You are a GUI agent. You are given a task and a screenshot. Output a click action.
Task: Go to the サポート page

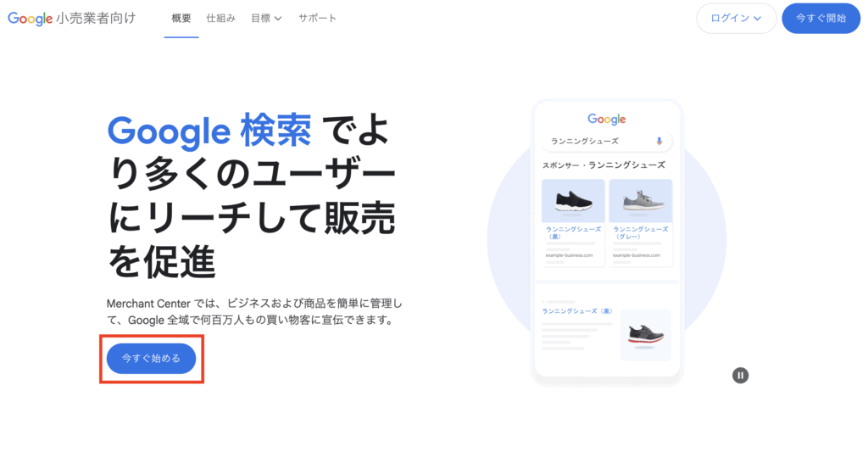pyautogui.click(x=317, y=19)
